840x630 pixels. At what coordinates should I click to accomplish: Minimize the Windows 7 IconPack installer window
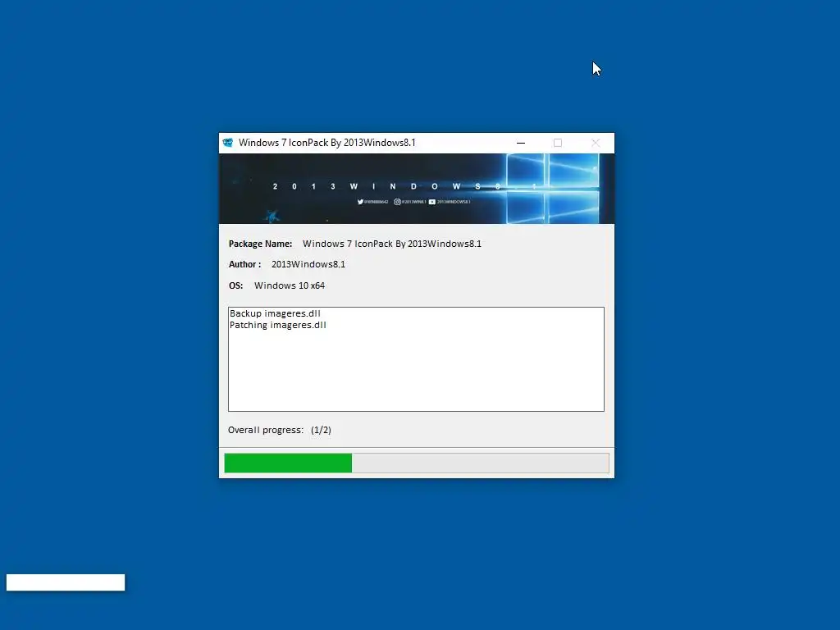(521, 143)
